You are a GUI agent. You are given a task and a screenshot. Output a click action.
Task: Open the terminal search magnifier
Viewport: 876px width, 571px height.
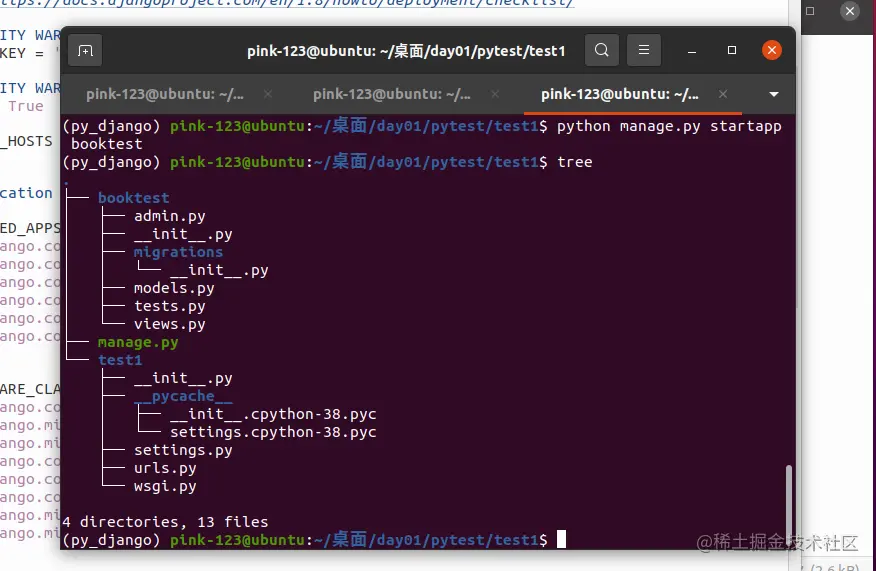click(602, 50)
